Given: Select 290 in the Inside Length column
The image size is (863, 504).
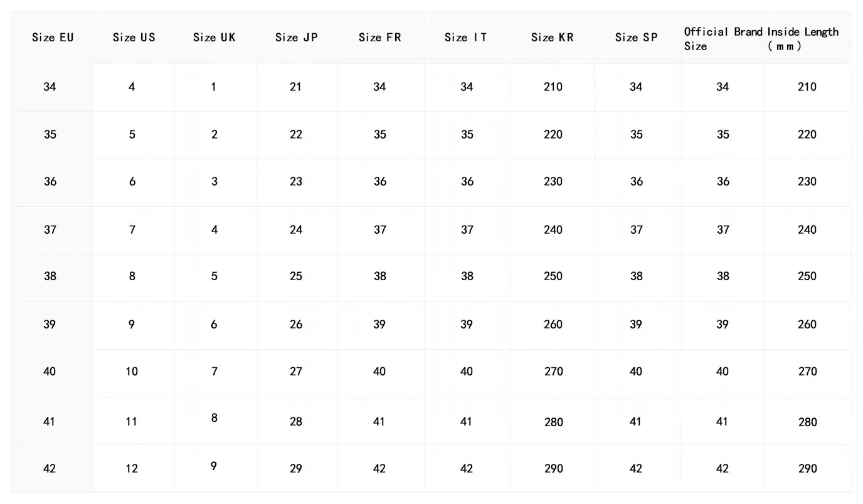Looking at the screenshot, I should tap(808, 468).
